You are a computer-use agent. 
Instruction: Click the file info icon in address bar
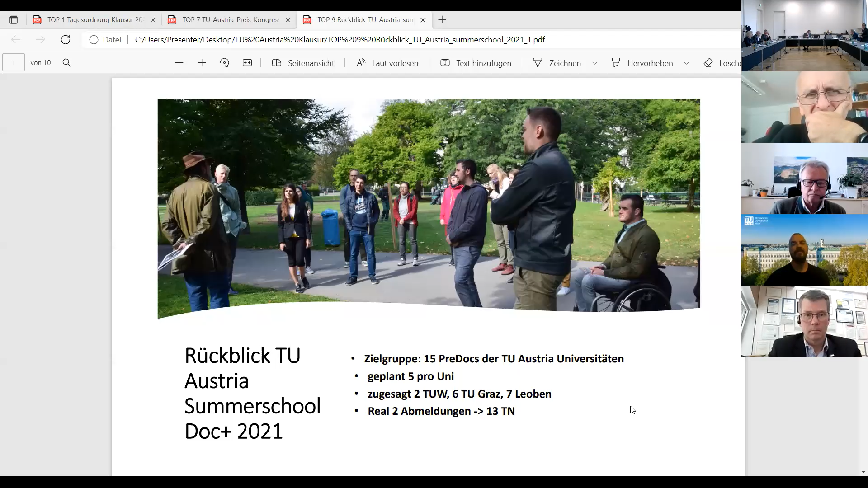(x=94, y=40)
